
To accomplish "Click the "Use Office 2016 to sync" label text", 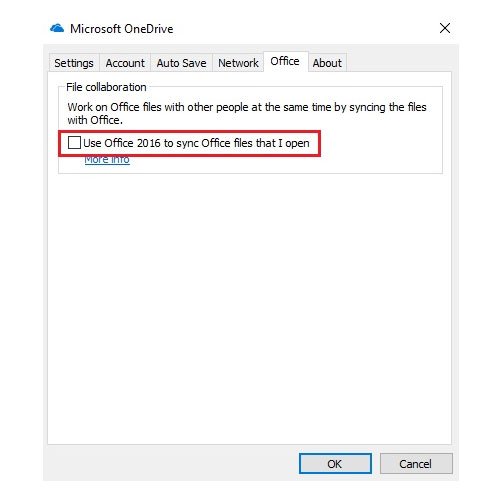I will (196, 143).
